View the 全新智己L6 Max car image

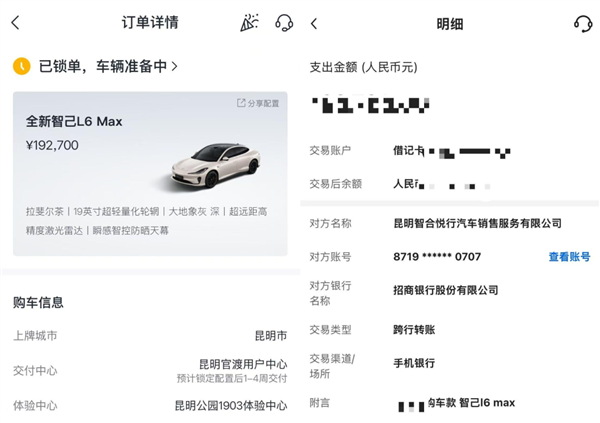[216, 167]
